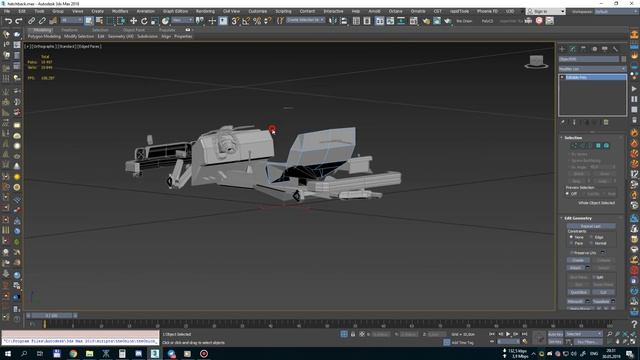
Task: Click the Create button in Edit Geometry
Action: pos(578,260)
